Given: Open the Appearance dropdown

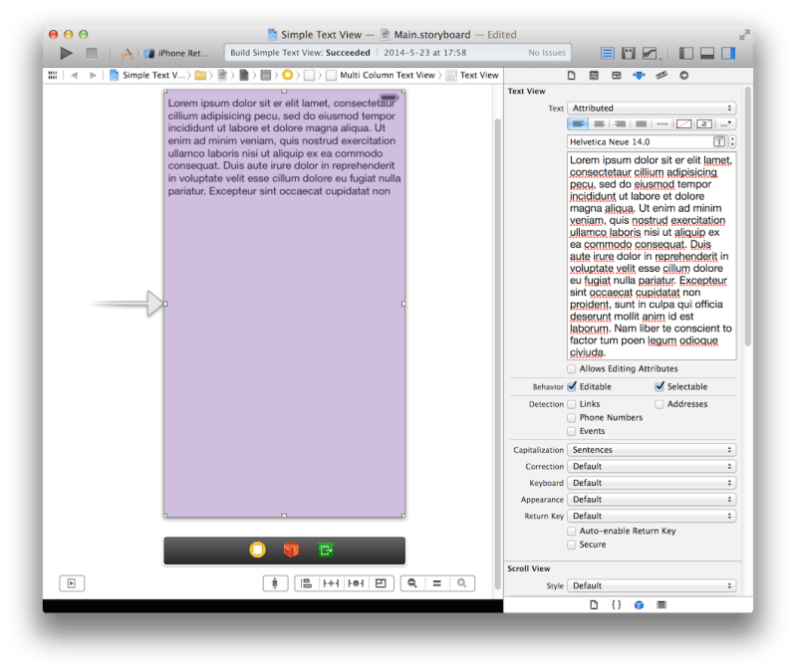Looking at the screenshot, I should pos(652,500).
